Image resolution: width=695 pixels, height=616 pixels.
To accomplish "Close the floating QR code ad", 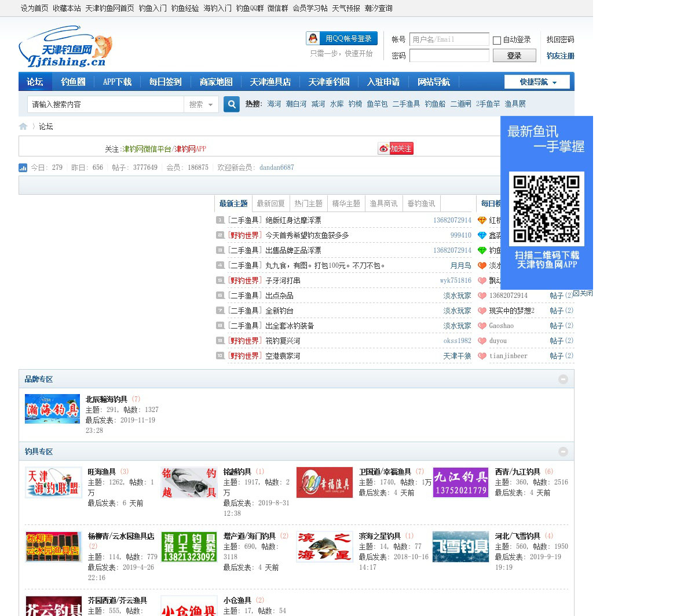I will coord(583,293).
